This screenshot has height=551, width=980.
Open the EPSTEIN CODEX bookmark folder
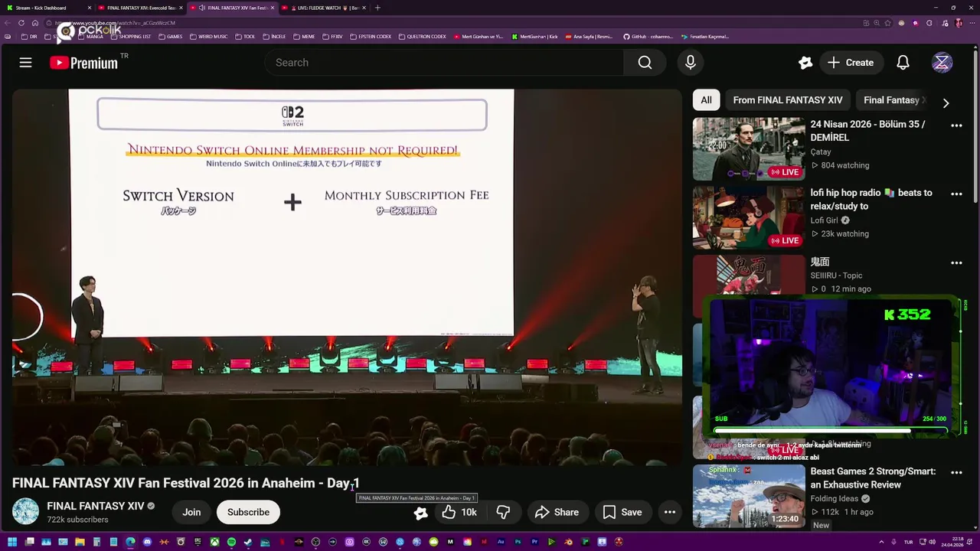[370, 37]
